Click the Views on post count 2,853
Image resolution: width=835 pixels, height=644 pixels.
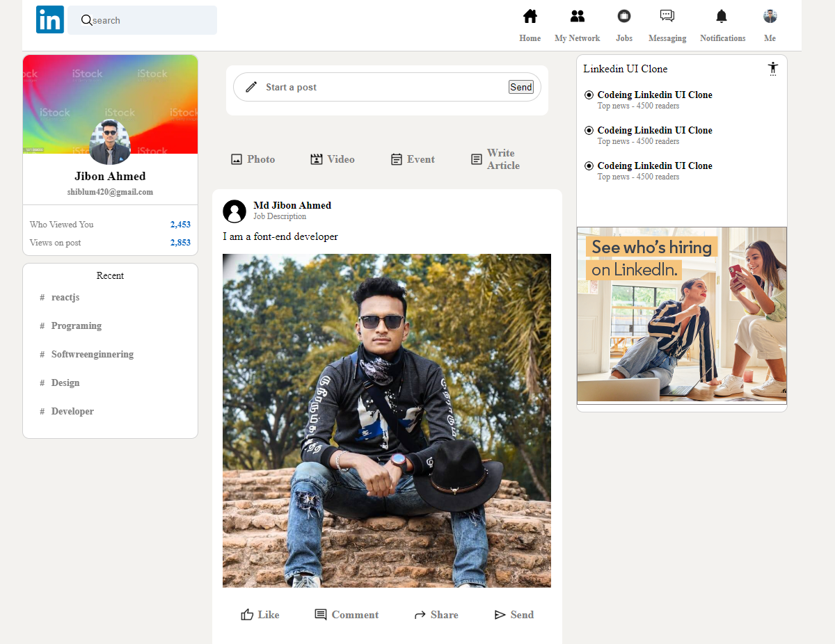180,243
